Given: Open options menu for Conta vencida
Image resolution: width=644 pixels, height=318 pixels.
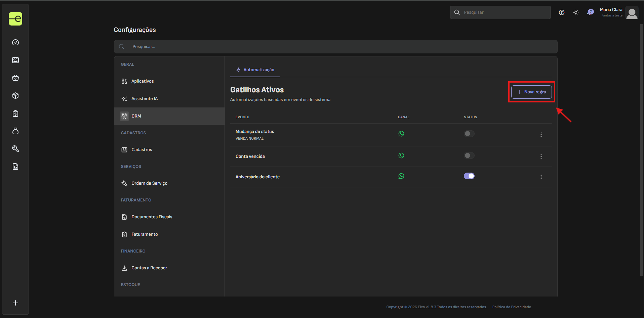Looking at the screenshot, I should [541, 156].
